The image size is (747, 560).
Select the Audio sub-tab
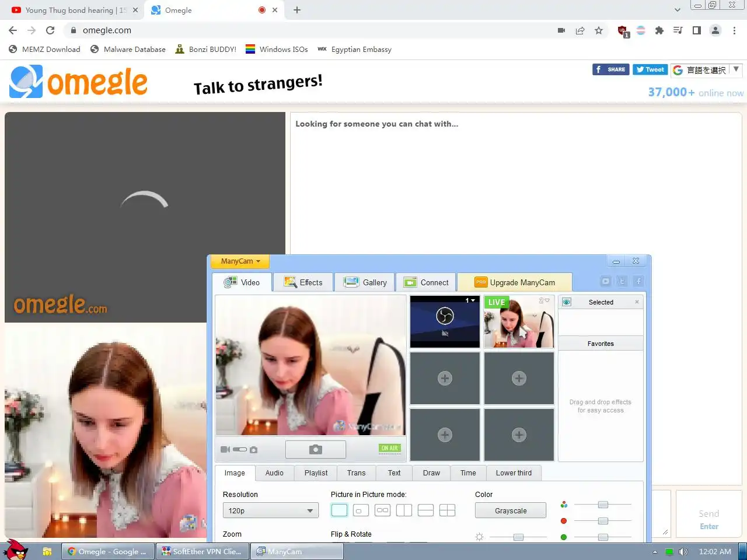[x=274, y=473]
